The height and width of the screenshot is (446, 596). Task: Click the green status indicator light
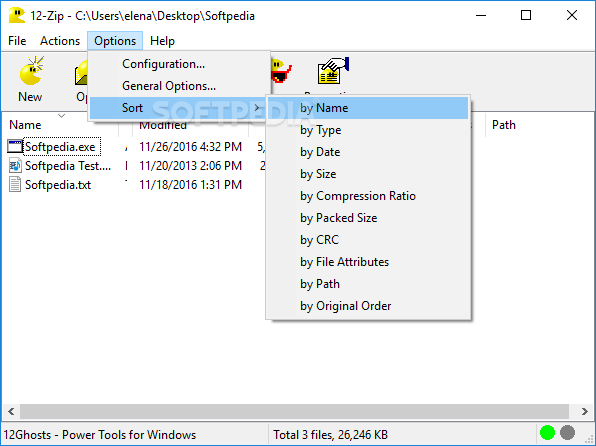tap(547, 433)
